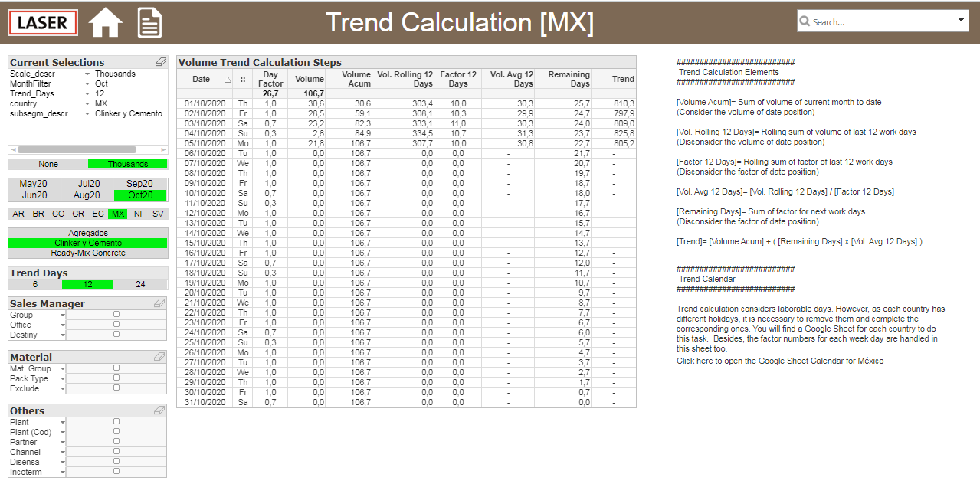Select country SV
Viewport: 980px width, 484px height.
(x=158, y=214)
